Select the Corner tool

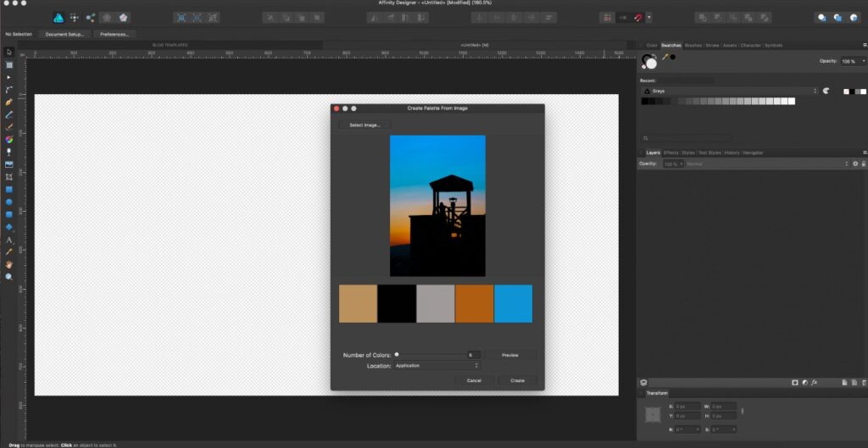click(x=8, y=90)
